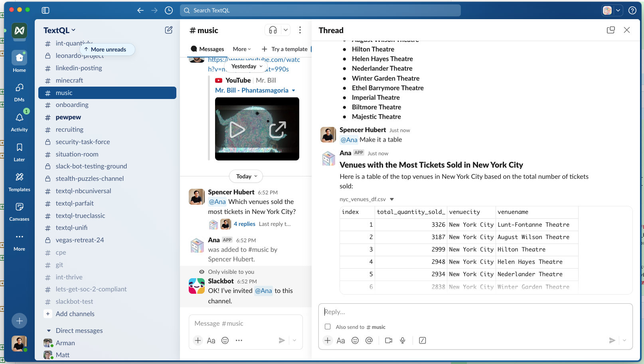Switch to the Messages tab
This screenshot has width=644, height=364.
pos(207,49)
